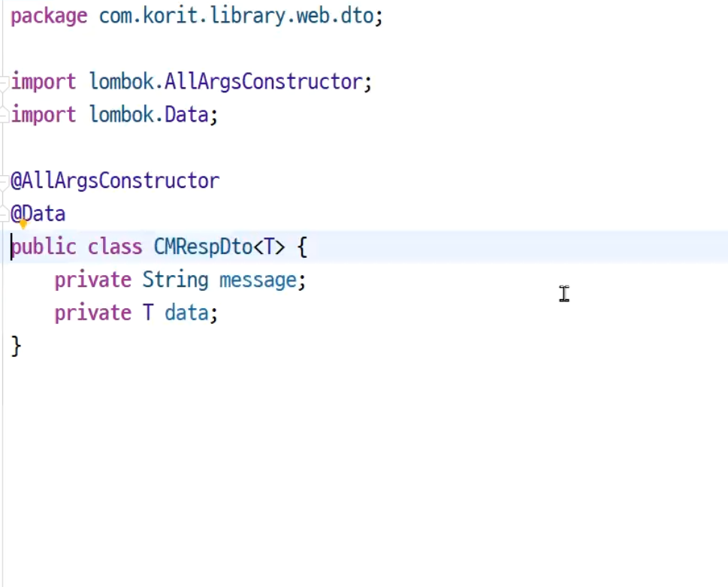This screenshot has width=728, height=587.
Task: Click 'private' keyword on data line
Action: click(93, 313)
